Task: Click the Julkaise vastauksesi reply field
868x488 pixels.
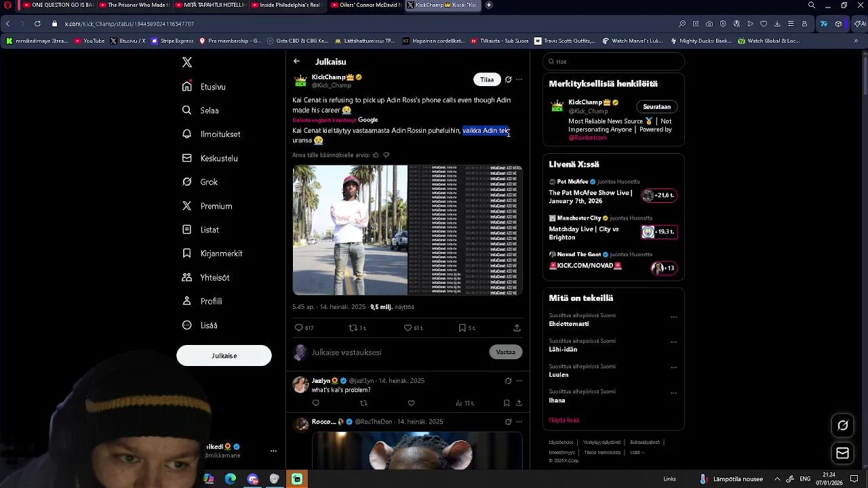Action: click(397, 352)
